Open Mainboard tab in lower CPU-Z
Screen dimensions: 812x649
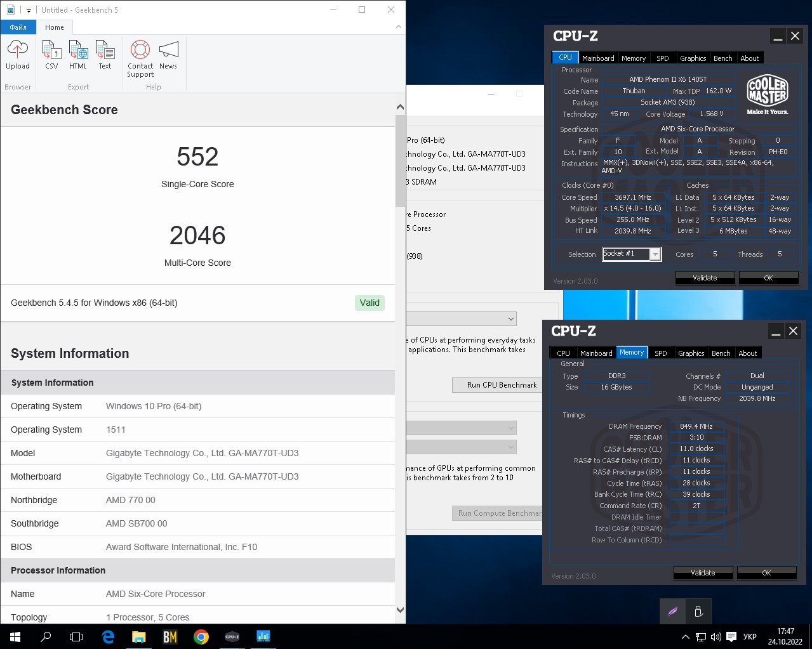596,353
